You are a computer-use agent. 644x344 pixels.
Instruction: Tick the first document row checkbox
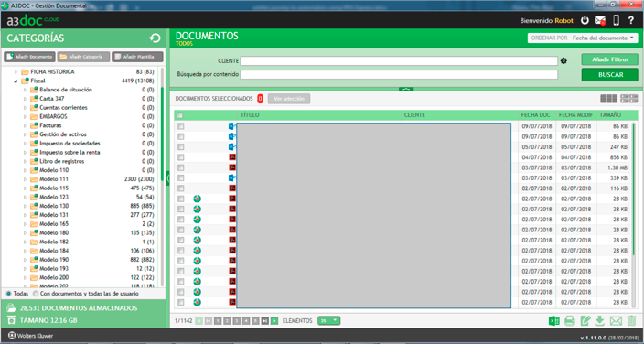point(181,126)
